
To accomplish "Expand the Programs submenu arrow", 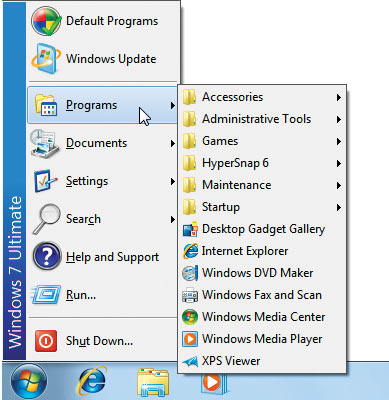I will (172, 106).
